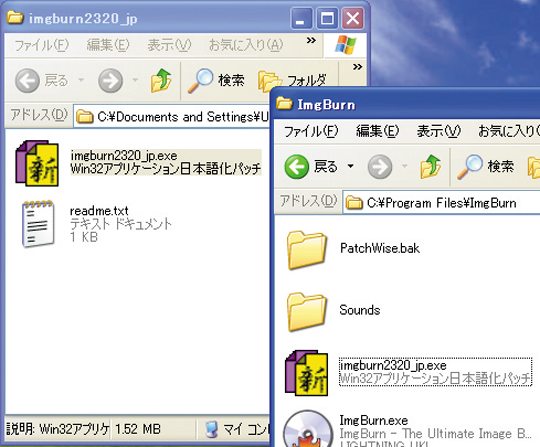Select imgburn2320_jp.exe patch icon in left window
Viewport: 540px width, 447px height.
pos(37,163)
